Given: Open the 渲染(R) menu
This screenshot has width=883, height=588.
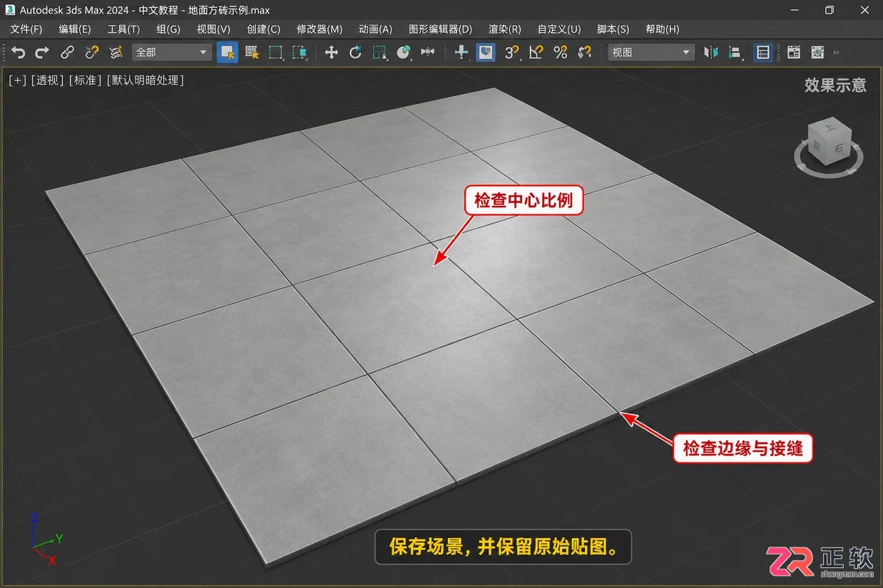Looking at the screenshot, I should [x=504, y=29].
